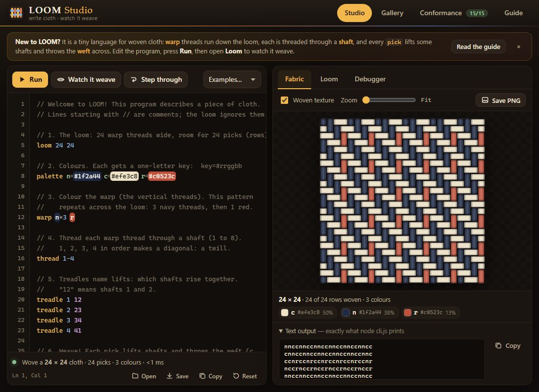539x392 pixels.
Task: Click the woven fabric preview image
Action: point(402,201)
